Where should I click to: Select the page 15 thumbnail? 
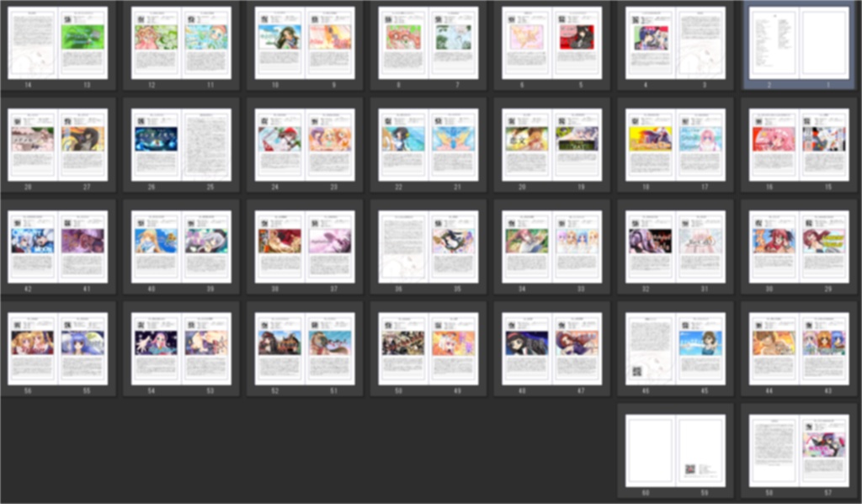pyautogui.click(x=824, y=145)
